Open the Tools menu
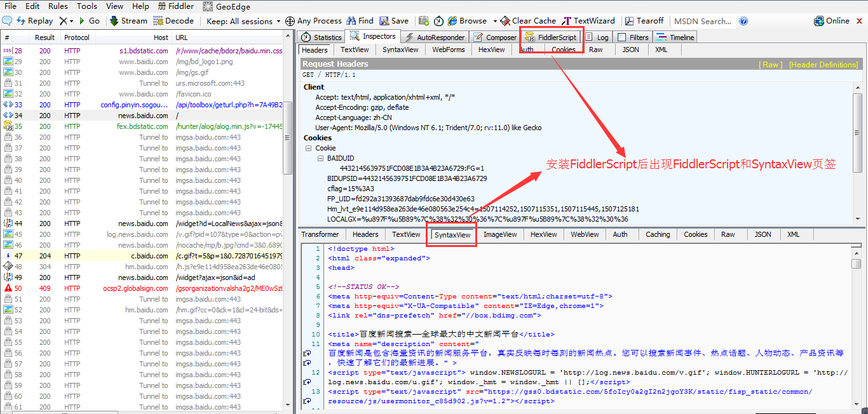This screenshot has width=868, height=414. click(x=87, y=6)
